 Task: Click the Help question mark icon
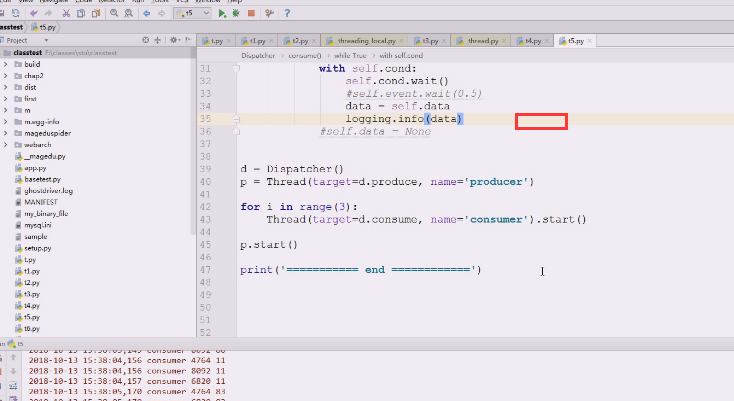pyautogui.click(x=287, y=13)
